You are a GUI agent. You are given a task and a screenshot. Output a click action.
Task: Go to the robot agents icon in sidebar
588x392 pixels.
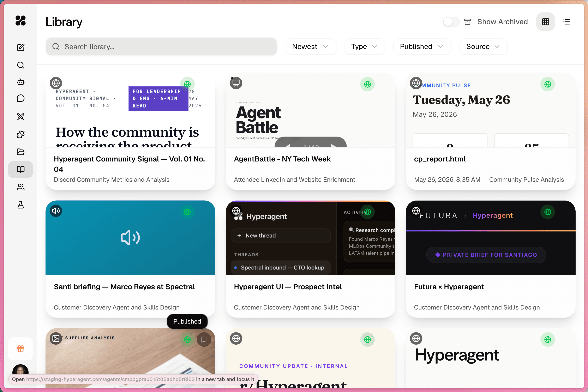pos(20,82)
